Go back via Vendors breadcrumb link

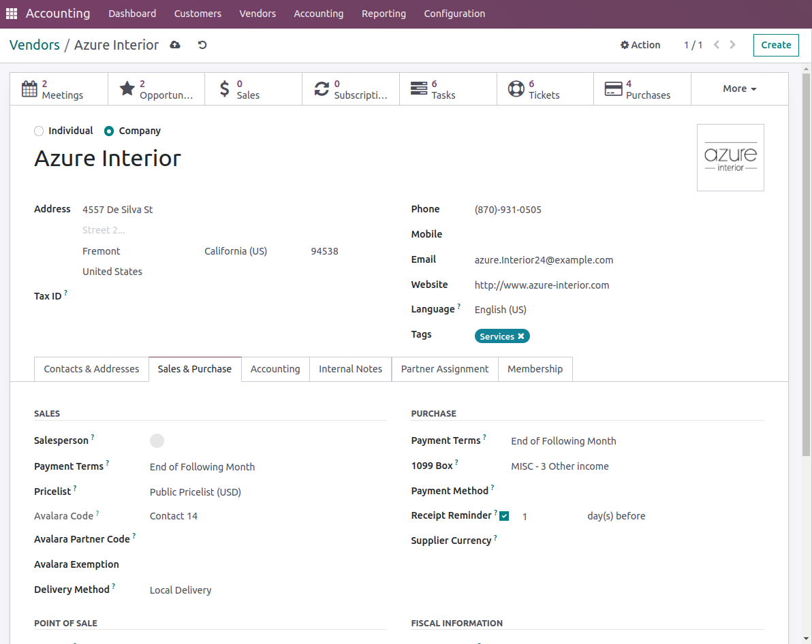tap(35, 45)
